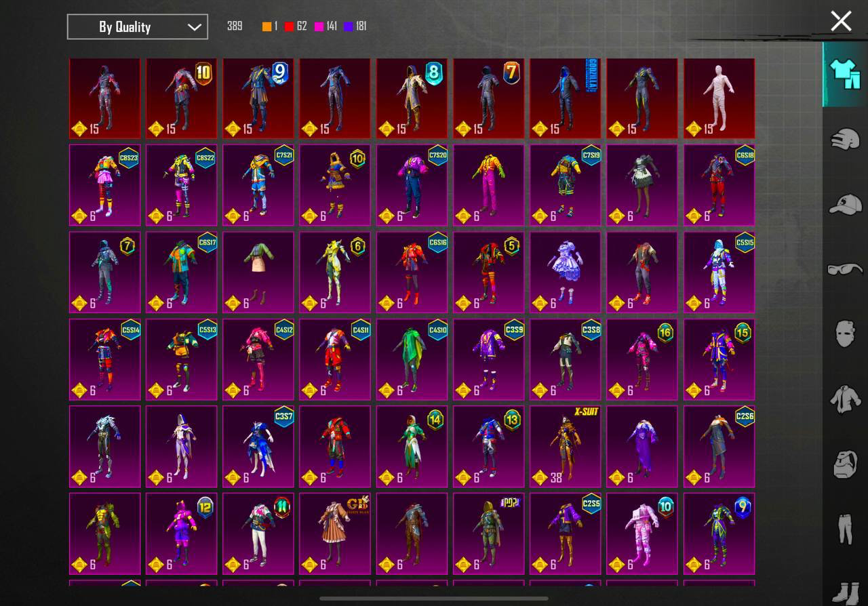Select the green top and beige skirt outfit
868x606 pixels.
click(258, 272)
